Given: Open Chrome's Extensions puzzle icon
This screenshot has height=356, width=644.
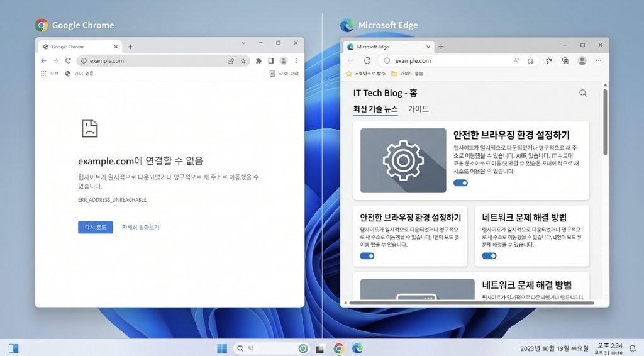Looking at the screenshot, I should 258,61.
